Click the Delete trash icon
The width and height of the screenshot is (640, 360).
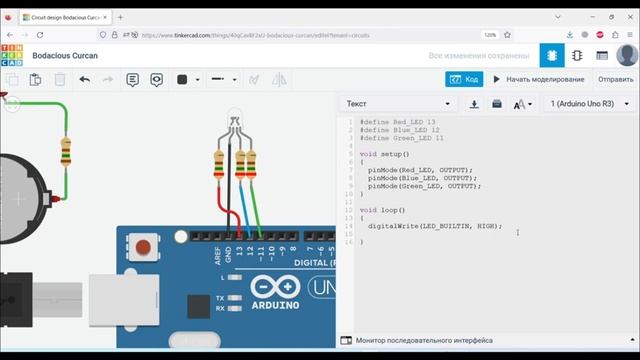[60, 79]
